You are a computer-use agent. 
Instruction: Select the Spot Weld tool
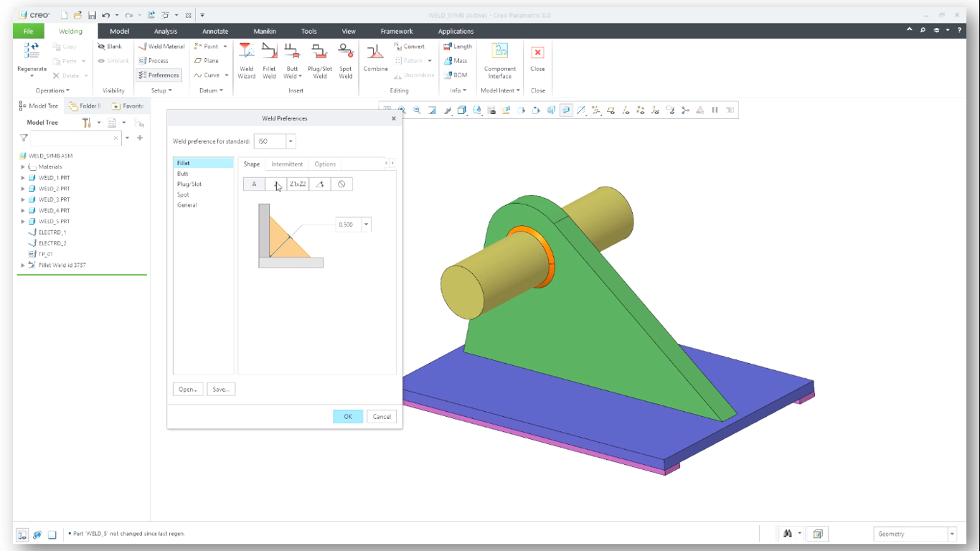coord(345,61)
